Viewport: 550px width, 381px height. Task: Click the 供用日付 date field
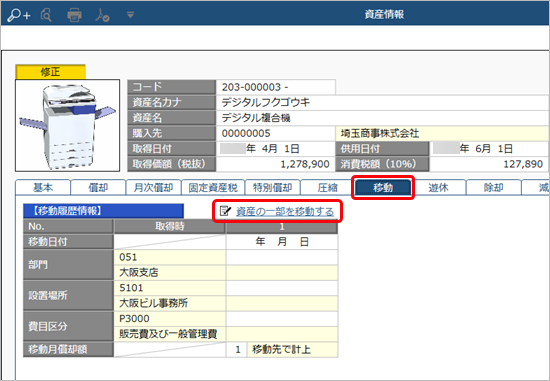click(x=489, y=148)
